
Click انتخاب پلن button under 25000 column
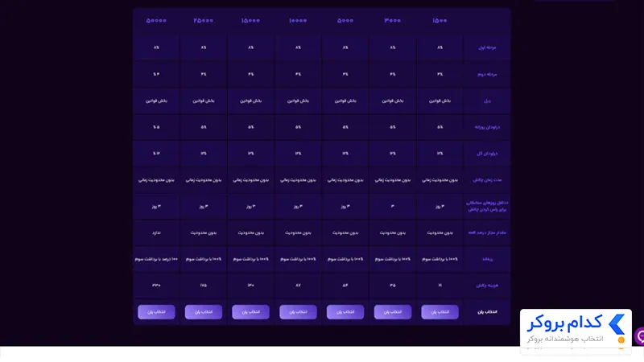(x=204, y=312)
